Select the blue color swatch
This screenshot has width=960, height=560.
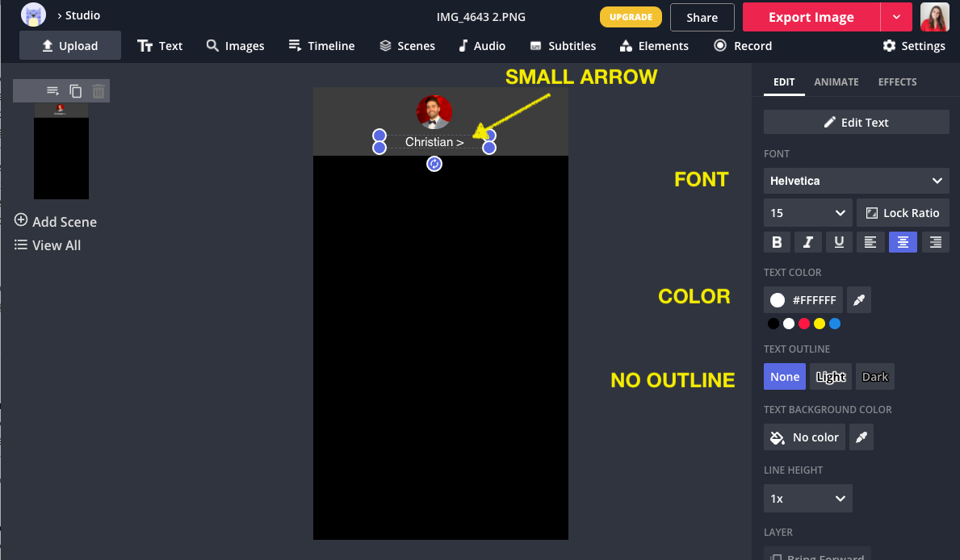point(835,324)
